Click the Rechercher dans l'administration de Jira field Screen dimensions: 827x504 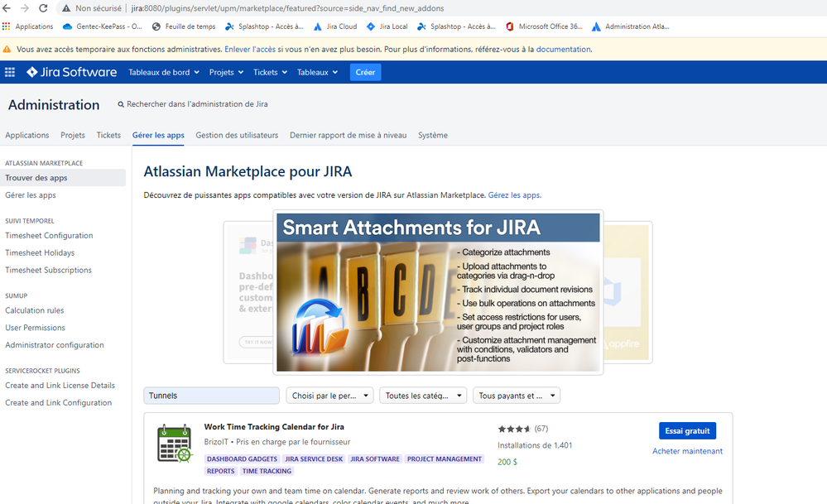(197, 104)
